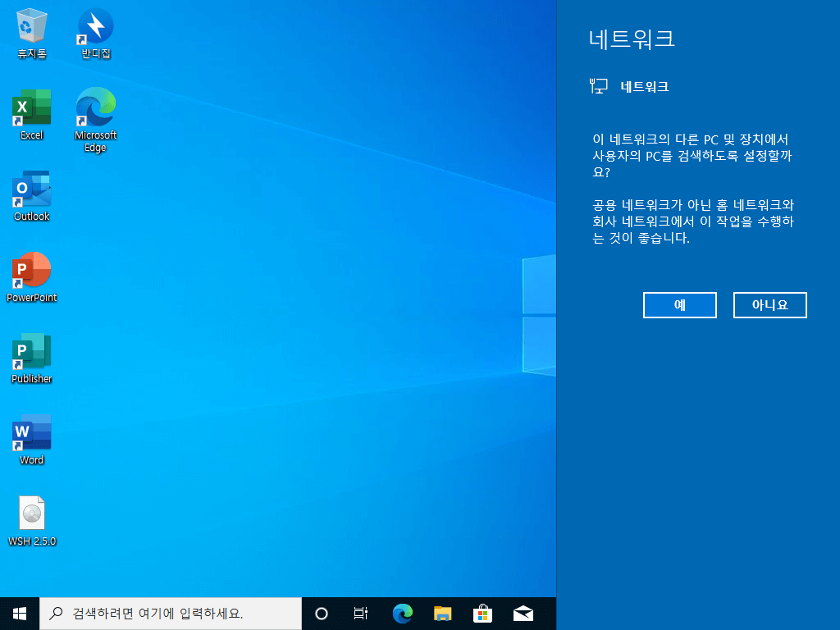Select the PowerPoint desktop shortcut
The image size is (840, 630).
pyautogui.click(x=32, y=277)
